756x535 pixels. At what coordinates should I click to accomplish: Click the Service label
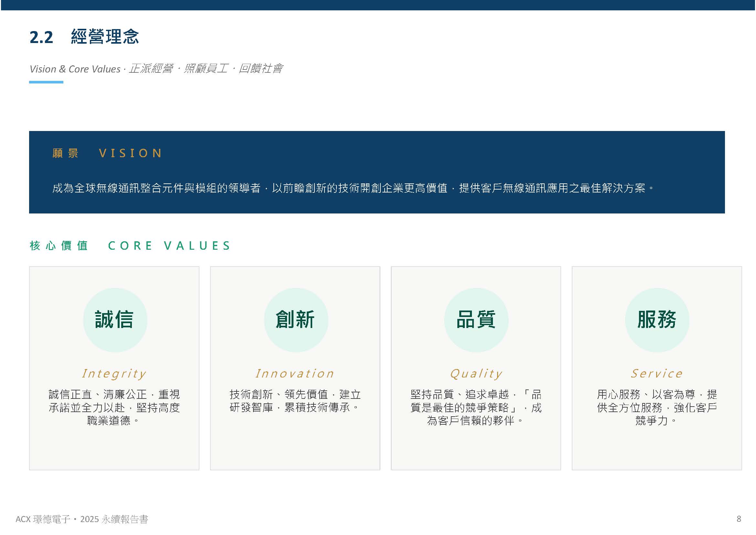[657, 374]
